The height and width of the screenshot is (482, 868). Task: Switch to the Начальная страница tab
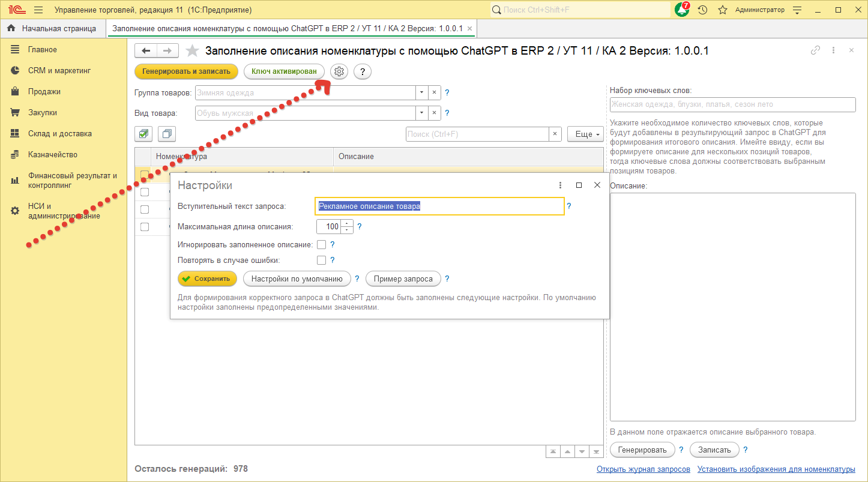coord(54,28)
